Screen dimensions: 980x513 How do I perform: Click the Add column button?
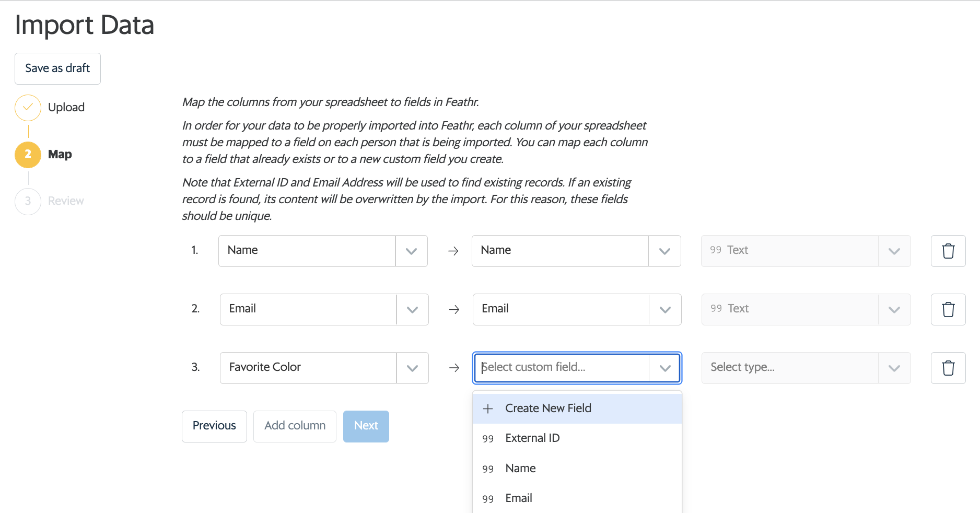tap(295, 426)
